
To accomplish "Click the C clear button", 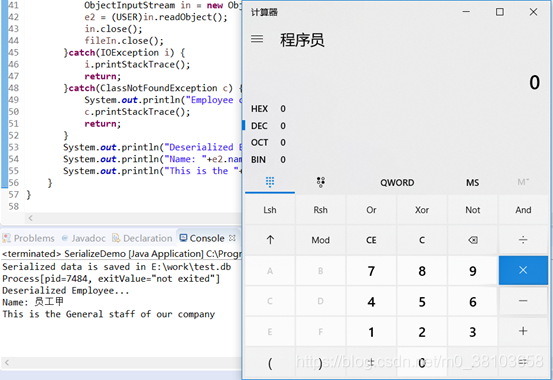I will 422,240.
